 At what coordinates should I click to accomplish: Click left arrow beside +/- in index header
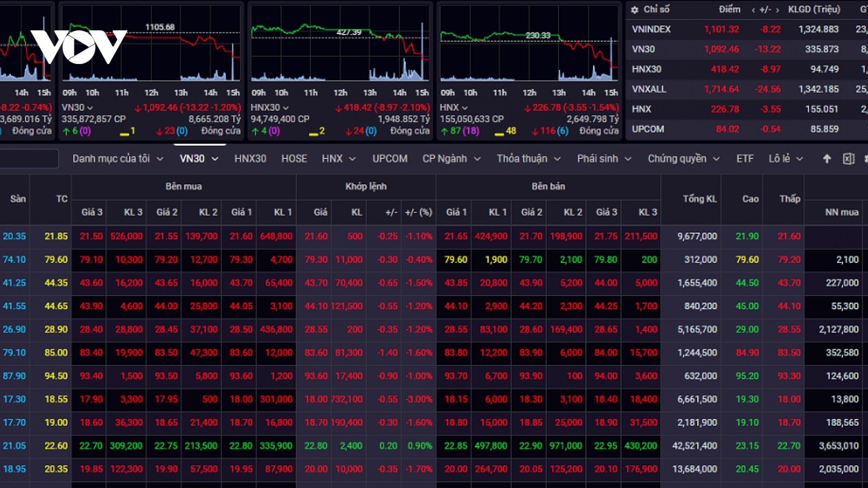click(753, 10)
